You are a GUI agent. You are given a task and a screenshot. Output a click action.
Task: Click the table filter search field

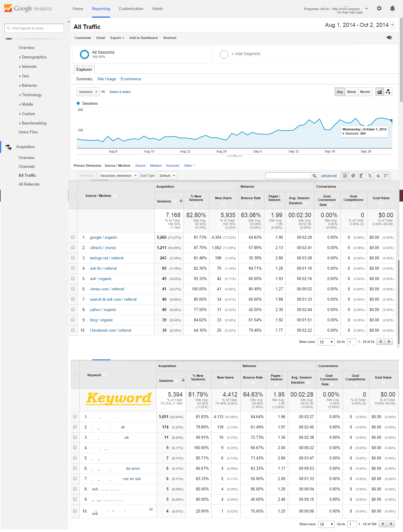pyautogui.click(x=288, y=176)
